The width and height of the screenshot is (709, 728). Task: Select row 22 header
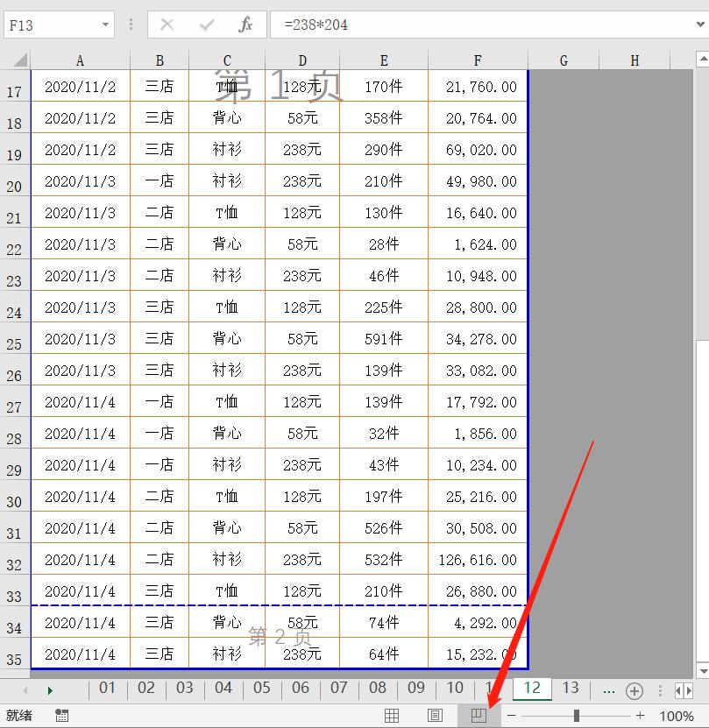click(14, 244)
